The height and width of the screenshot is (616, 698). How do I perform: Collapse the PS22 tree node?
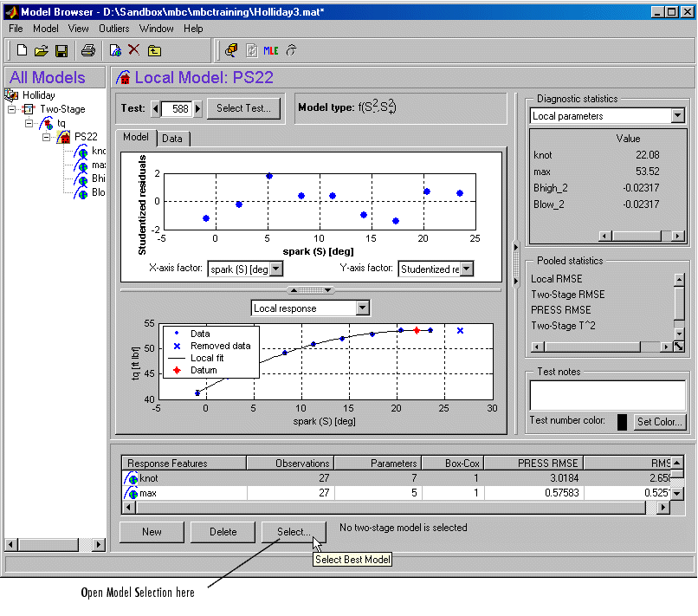click(x=46, y=137)
